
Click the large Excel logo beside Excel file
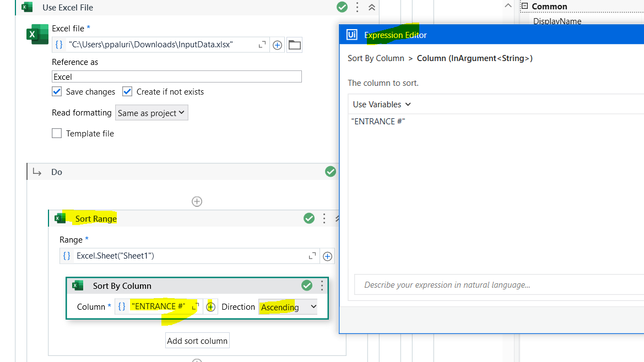click(37, 34)
